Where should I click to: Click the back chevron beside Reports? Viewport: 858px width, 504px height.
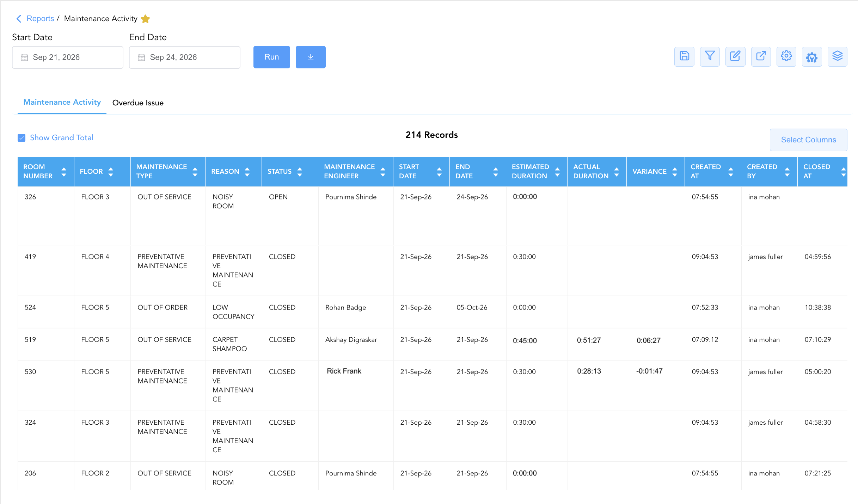(x=19, y=19)
